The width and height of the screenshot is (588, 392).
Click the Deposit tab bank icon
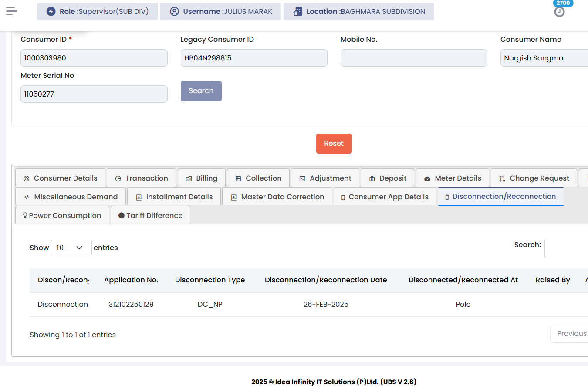click(372, 178)
